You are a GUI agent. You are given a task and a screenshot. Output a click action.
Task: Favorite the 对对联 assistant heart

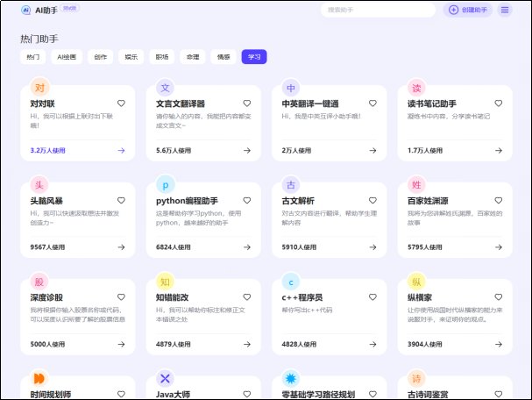click(x=121, y=104)
